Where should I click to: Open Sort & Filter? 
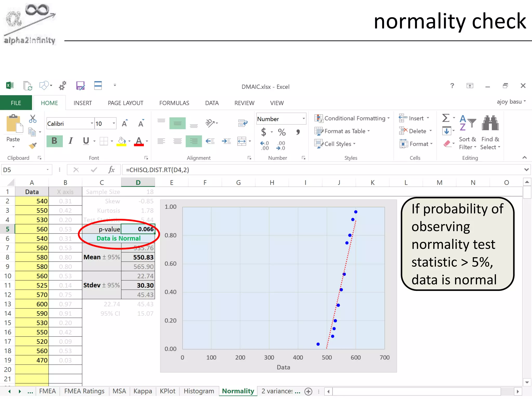pos(467,132)
